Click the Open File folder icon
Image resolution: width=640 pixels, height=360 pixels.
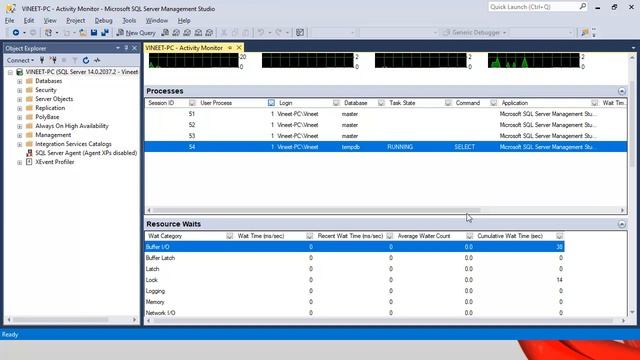pos(82,32)
